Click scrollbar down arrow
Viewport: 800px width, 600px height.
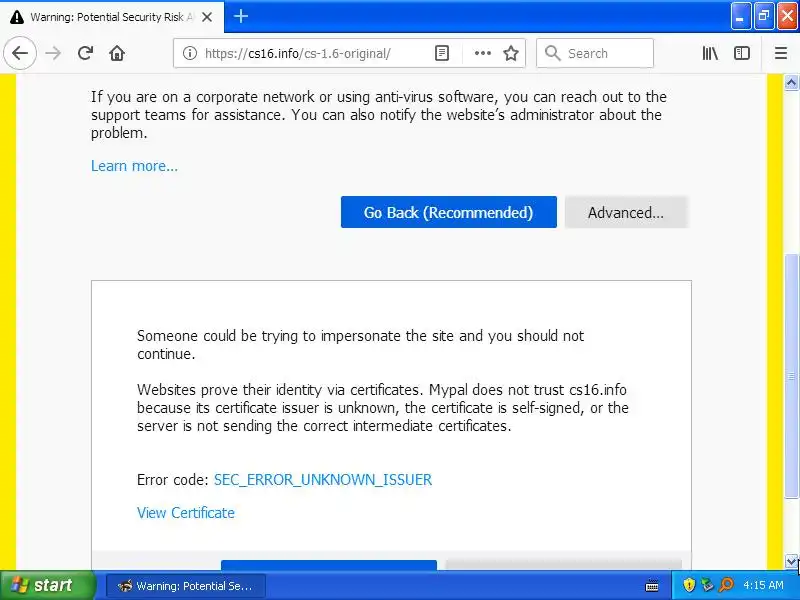791,562
